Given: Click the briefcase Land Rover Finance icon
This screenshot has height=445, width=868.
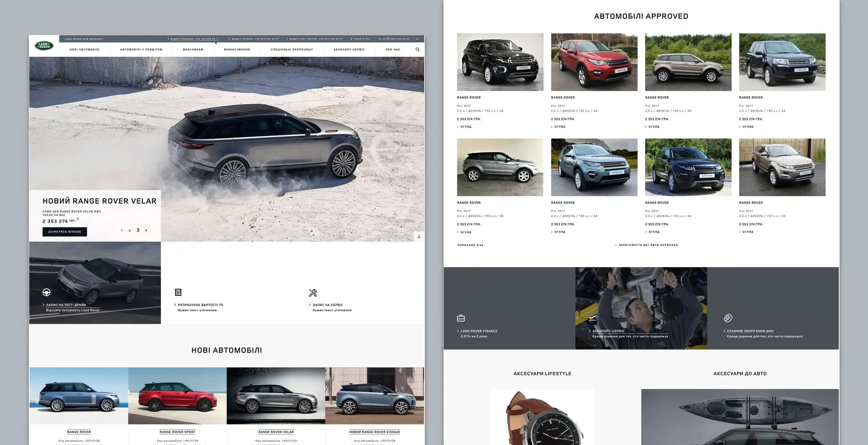Looking at the screenshot, I should (461, 318).
